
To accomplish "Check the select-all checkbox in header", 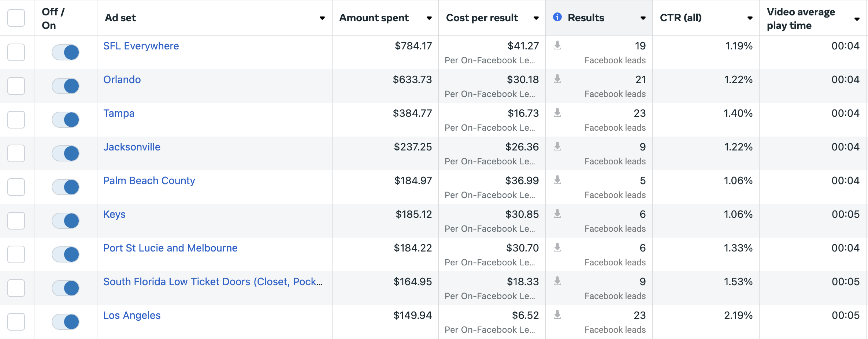I will [16, 17].
